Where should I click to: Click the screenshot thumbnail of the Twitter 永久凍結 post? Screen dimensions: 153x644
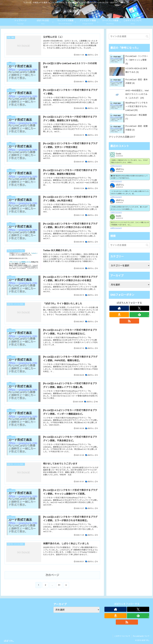click(x=23, y=259)
